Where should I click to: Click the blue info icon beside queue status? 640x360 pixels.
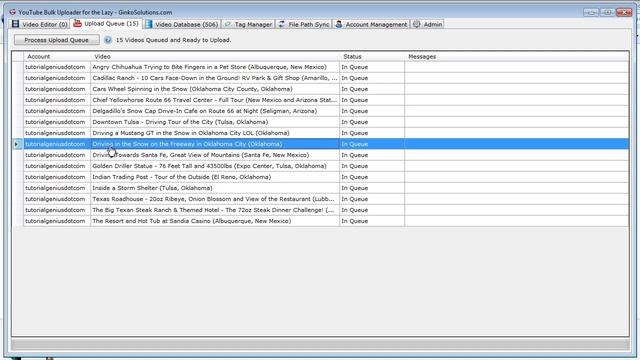[x=108, y=40]
